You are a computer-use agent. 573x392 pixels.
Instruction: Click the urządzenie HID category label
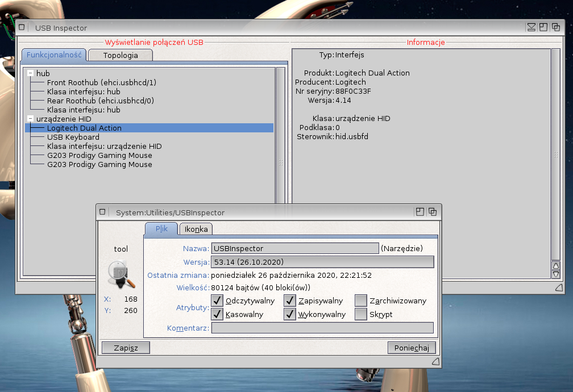pyautogui.click(x=64, y=119)
